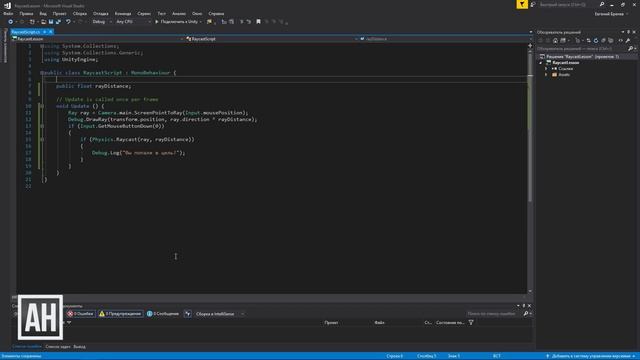Open the Команда menu
Viewport: 640px width, 360px height.
[123, 13]
